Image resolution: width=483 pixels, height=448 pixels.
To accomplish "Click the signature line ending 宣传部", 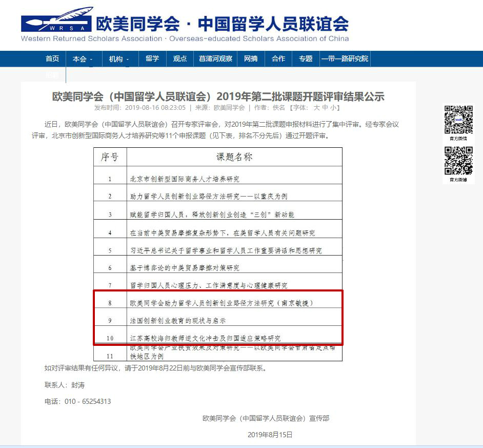I will pyautogui.click(x=266, y=418).
